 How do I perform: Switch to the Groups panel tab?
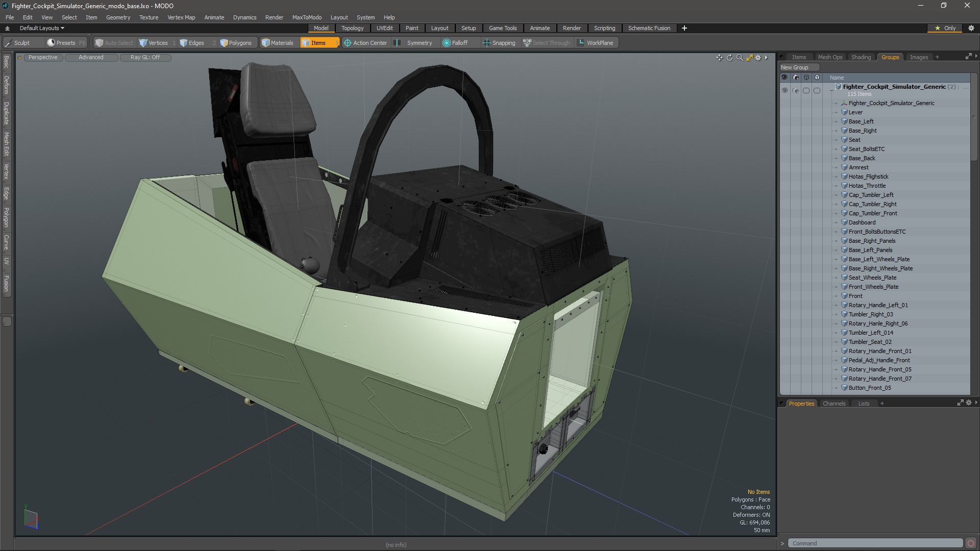(x=890, y=57)
